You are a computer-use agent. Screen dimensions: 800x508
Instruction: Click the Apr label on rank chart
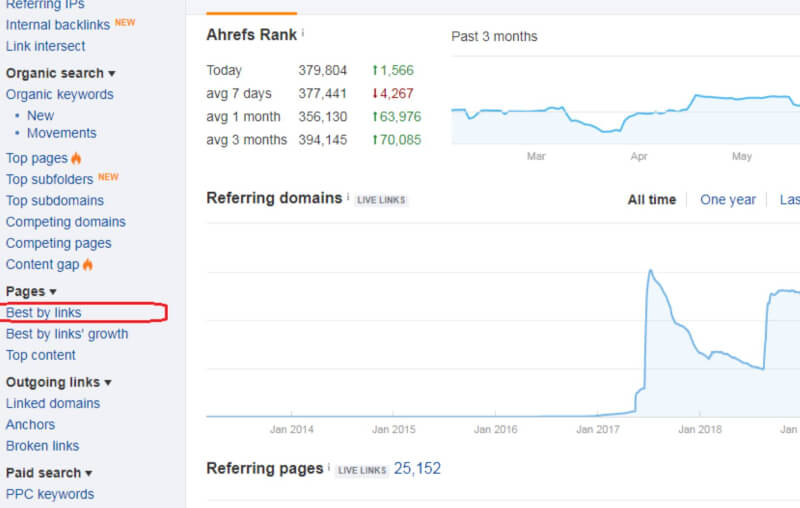(x=639, y=157)
